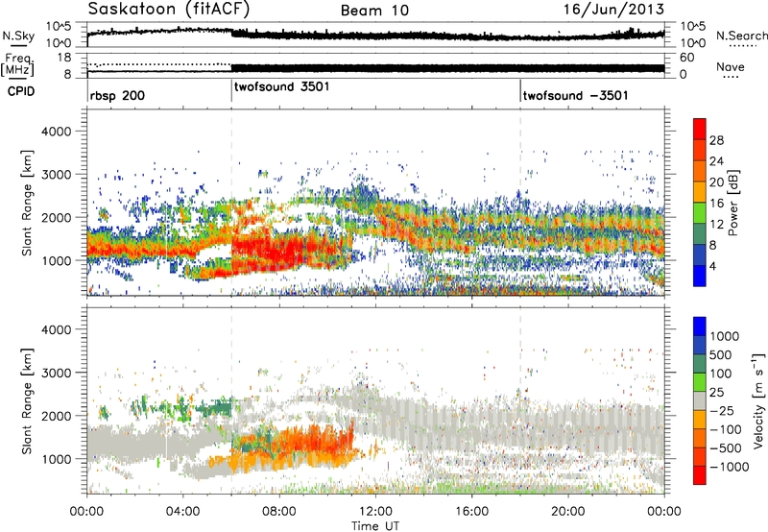This screenshot has width=768, height=532.
Task: Click the 'Freq. [MHz]' axis label
Action: [x=18, y=65]
